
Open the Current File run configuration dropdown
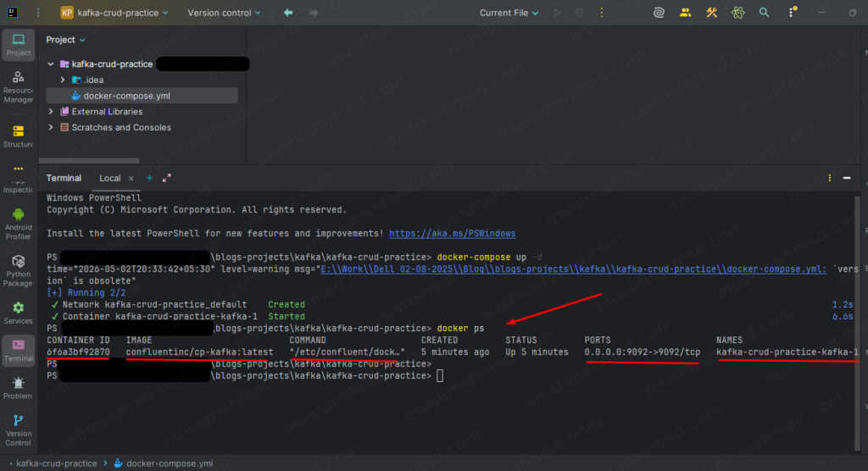(509, 12)
